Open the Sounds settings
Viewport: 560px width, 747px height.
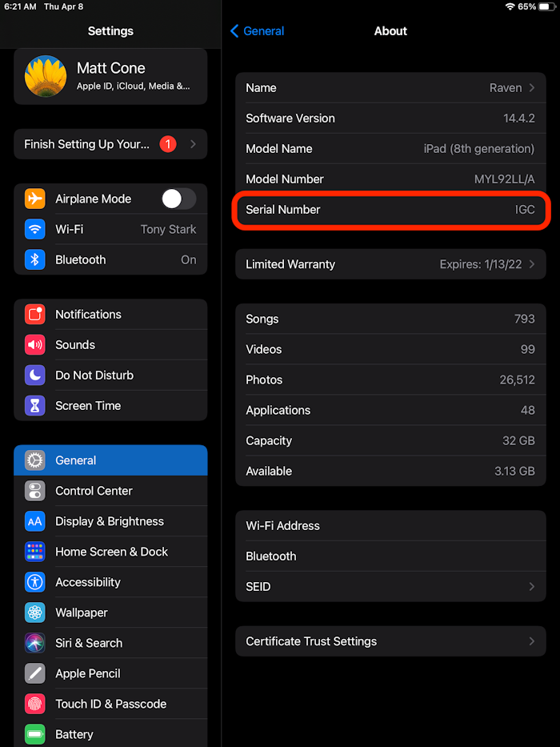click(x=110, y=345)
